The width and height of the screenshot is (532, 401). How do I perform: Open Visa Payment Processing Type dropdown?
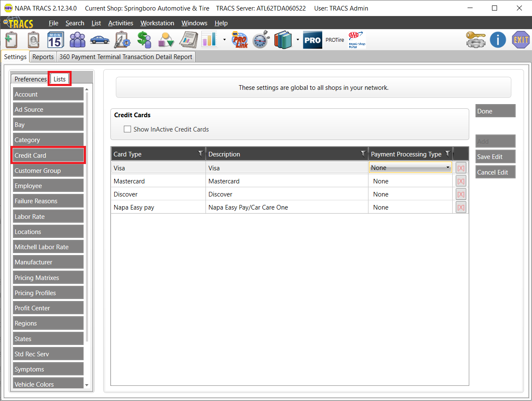[x=410, y=167]
